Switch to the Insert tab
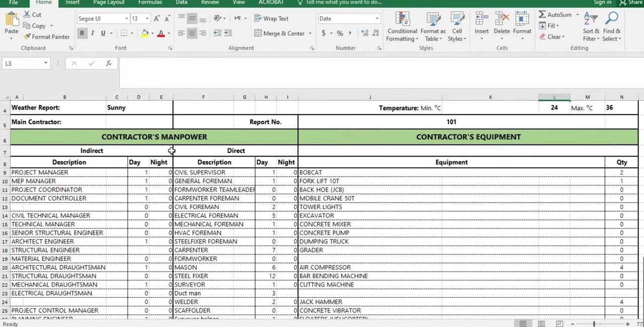 click(x=72, y=3)
